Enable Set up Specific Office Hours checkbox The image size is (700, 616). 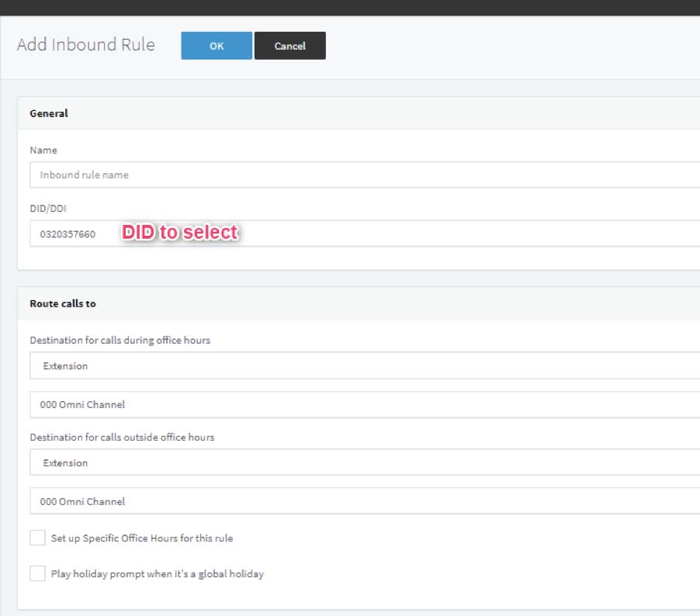pos(37,538)
